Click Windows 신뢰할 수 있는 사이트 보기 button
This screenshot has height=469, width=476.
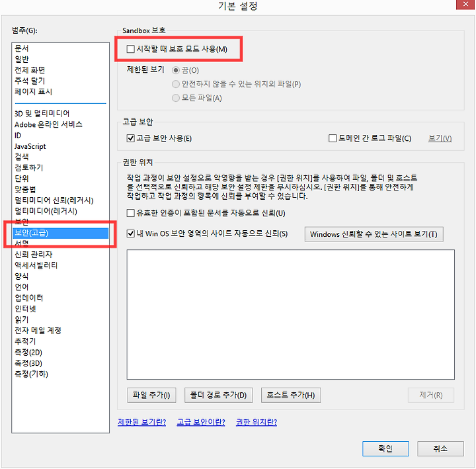click(x=374, y=234)
